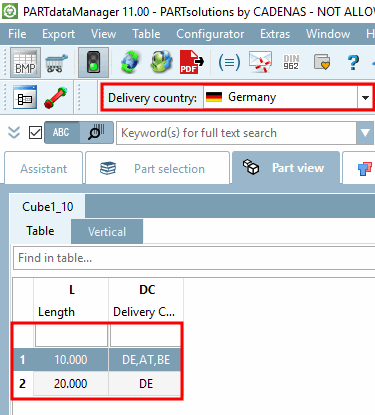Open the DIN 962 icon

291,62
